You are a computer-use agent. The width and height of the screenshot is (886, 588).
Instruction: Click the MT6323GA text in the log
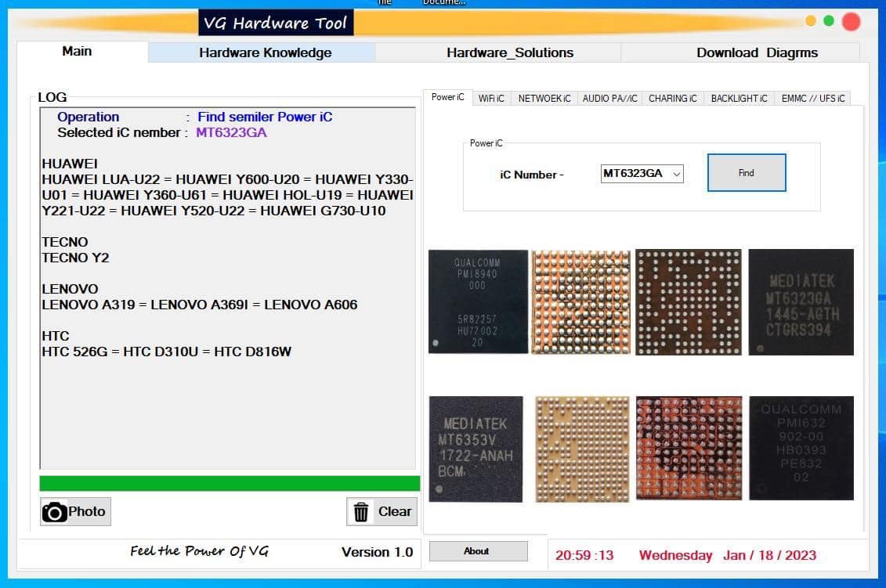coord(231,133)
